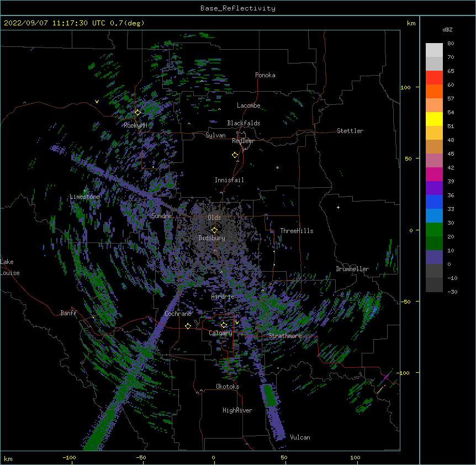Click the Didsbury city label
This screenshot has width=476, height=465.
coord(212,238)
